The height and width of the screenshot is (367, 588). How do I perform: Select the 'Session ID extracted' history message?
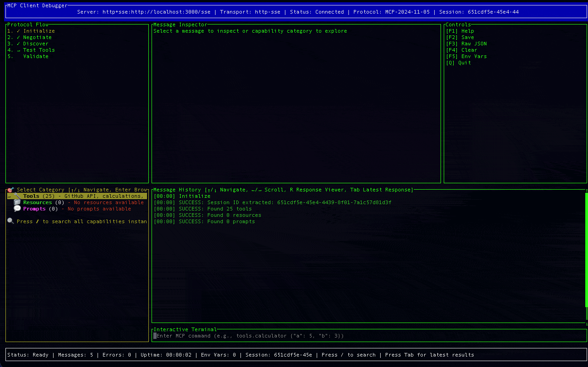(272, 202)
